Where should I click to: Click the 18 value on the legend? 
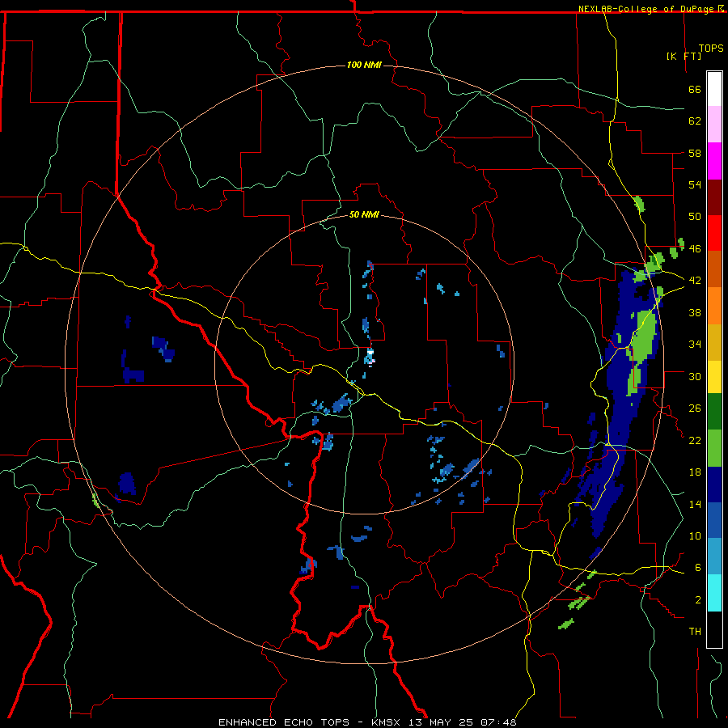click(695, 472)
